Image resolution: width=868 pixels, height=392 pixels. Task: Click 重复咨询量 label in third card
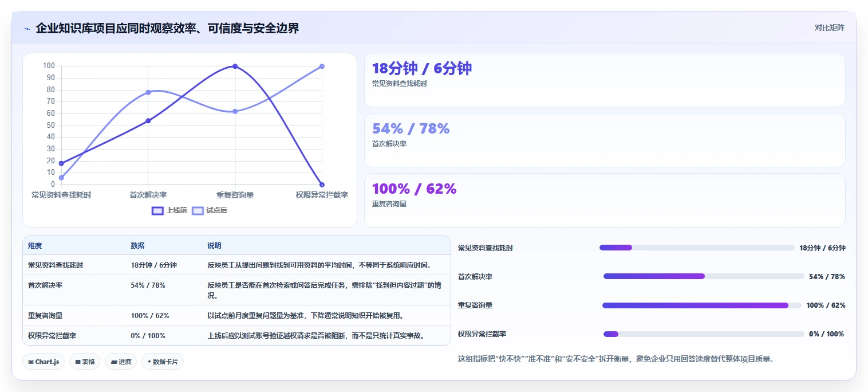coord(389,204)
